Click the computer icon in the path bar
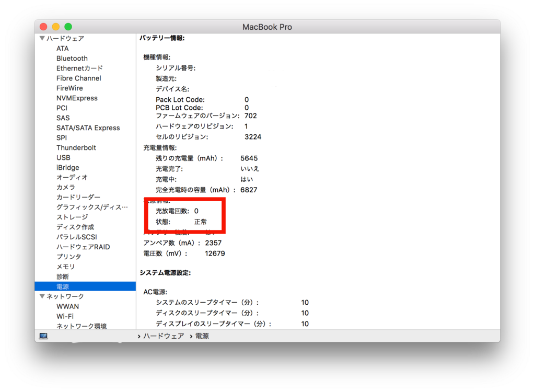535x392 pixels. click(43, 336)
